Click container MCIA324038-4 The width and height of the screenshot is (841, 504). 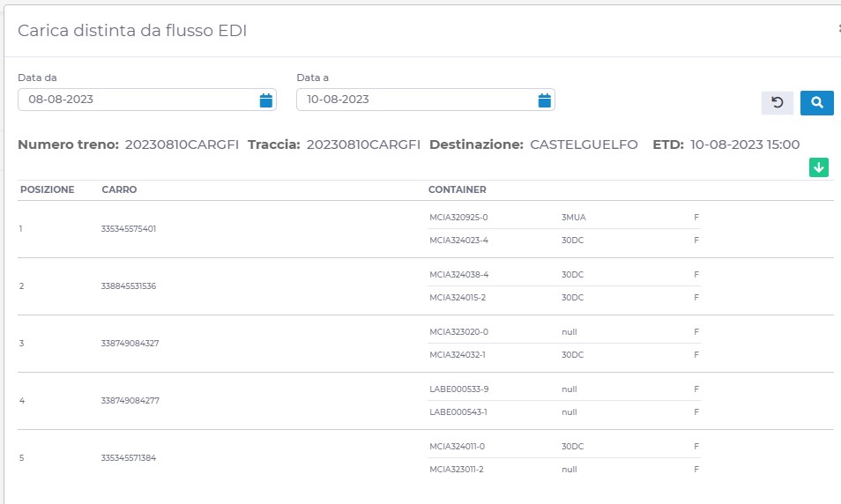[x=458, y=274]
